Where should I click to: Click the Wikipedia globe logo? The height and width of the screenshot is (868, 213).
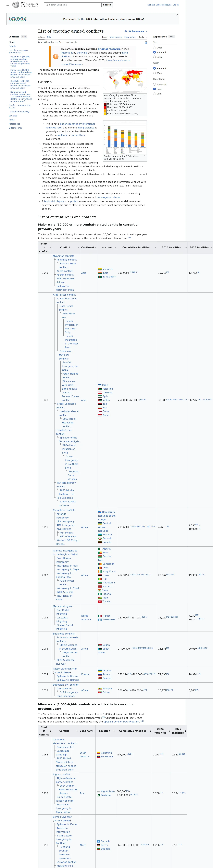[x=15, y=5]
